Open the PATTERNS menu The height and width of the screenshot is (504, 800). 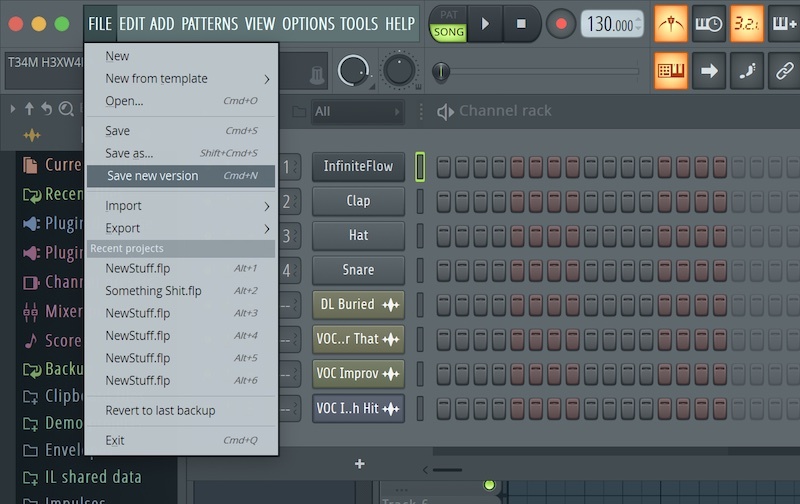(x=209, y=23)
